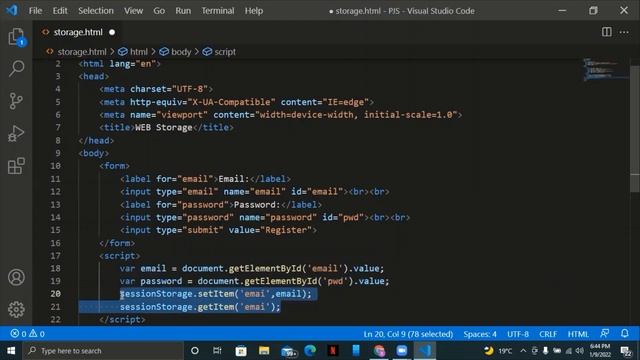
Task: Open taskbar clock showing 6:44 PM
Action: click(600, 351)
